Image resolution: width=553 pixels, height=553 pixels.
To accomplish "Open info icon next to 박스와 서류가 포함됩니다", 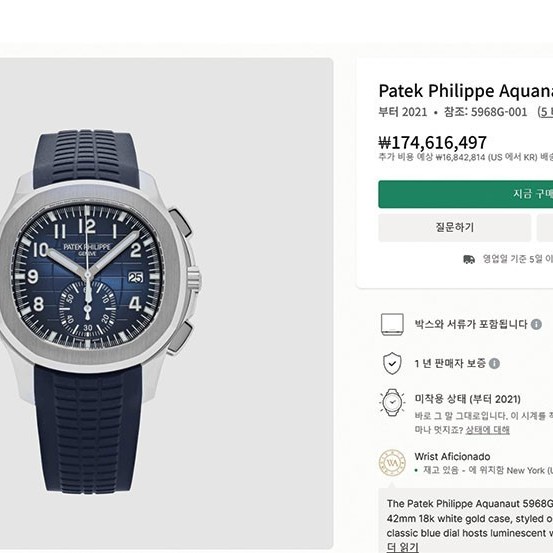I will click(x=536, y=324).
